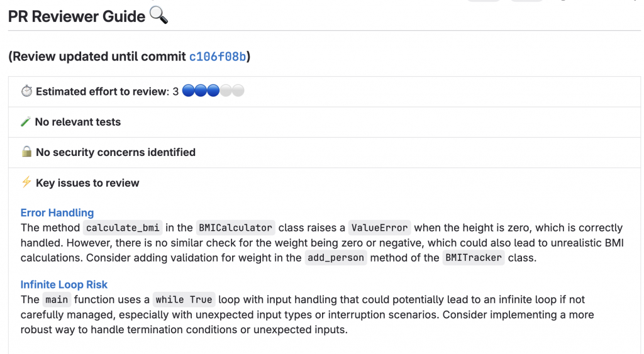Viewport: 644px width, 354px height.
Task: Click the third blue effort circle
Action: tap(213, 91)
